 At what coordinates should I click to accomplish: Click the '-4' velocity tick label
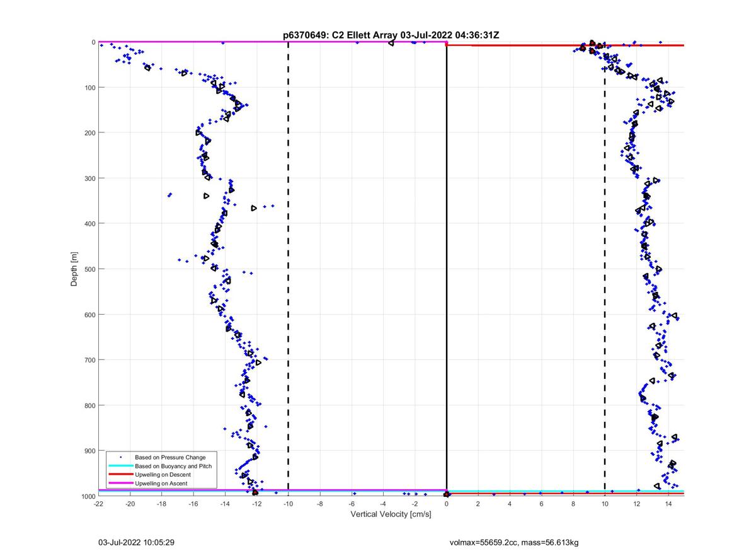[383, 504]
